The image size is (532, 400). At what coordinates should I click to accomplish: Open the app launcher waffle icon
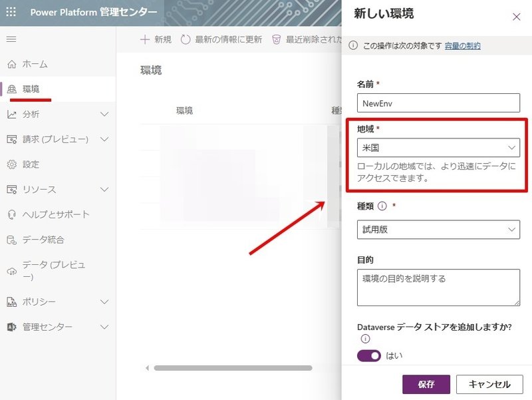point(11,12)
